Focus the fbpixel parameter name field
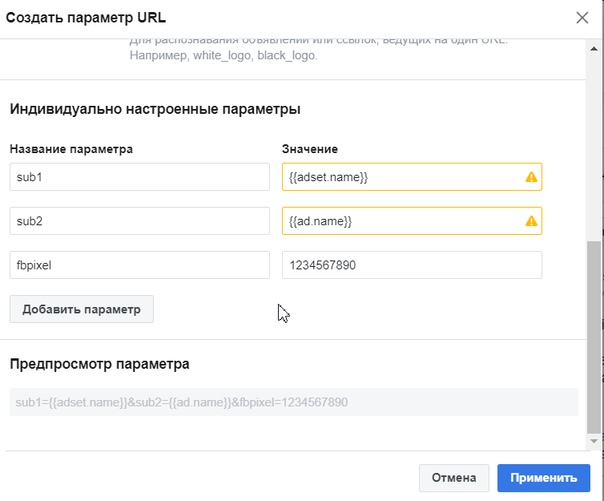This screenshot has width=604, height=501. pos(139,265)
